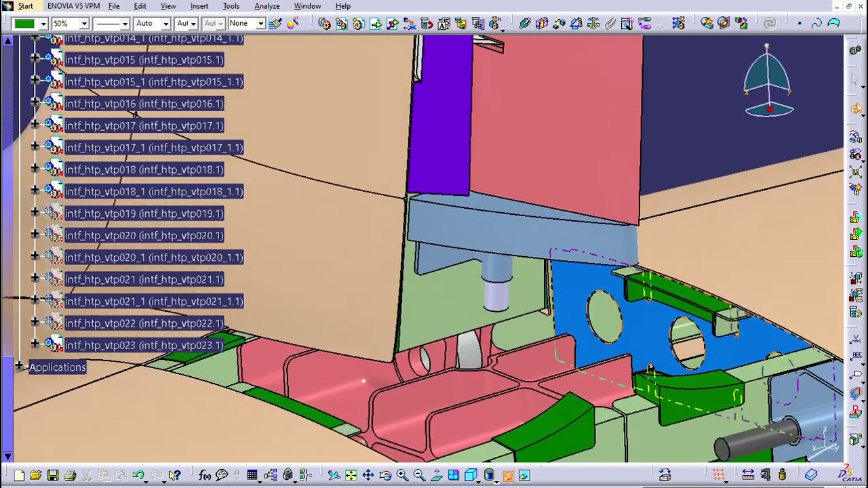Toggle Hide/Show icon in view toolbar
Image resolution: width=868 pixels, height=488 pixels.
pos(508,475)
